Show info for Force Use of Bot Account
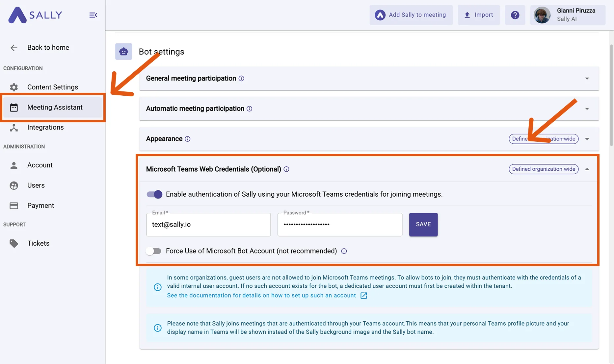Viewport: 614px width, 364px height. [344, 251]
